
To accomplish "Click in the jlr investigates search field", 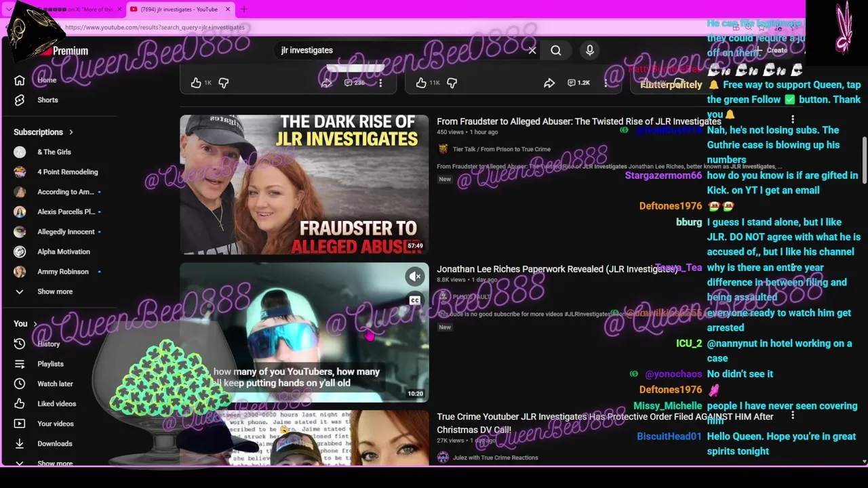I will 400,50.
